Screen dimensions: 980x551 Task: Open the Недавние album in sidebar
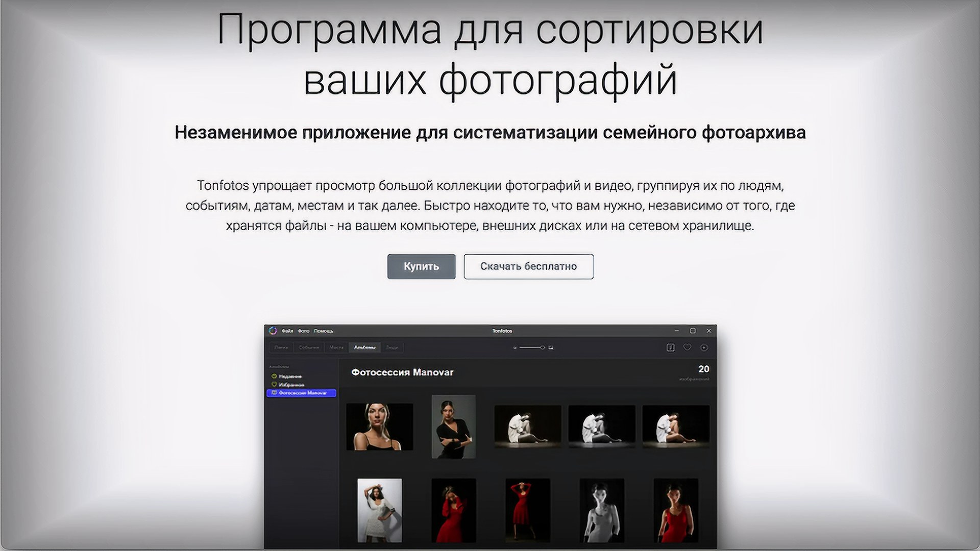click(289, 377)
